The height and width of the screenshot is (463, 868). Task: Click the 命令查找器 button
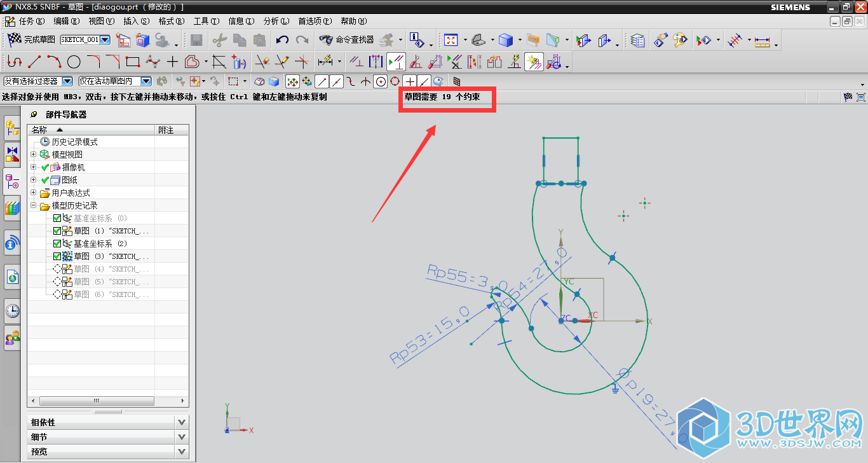point(347,40)
